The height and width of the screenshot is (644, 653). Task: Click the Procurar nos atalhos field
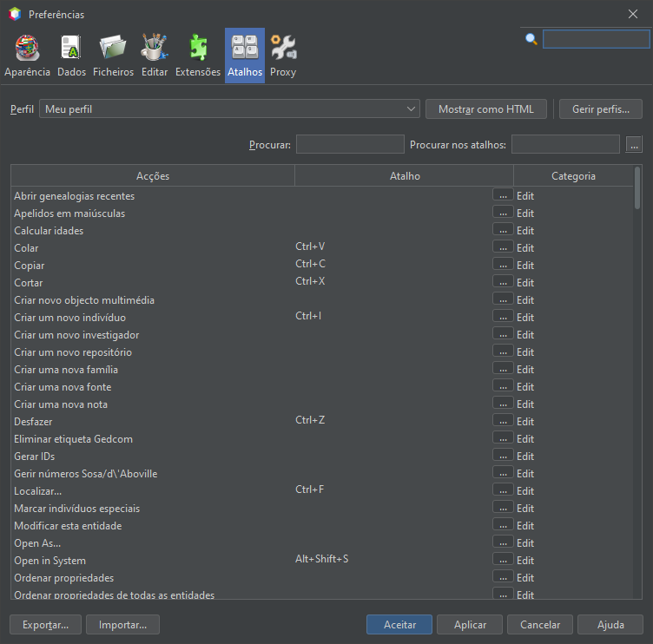point(565,144)
